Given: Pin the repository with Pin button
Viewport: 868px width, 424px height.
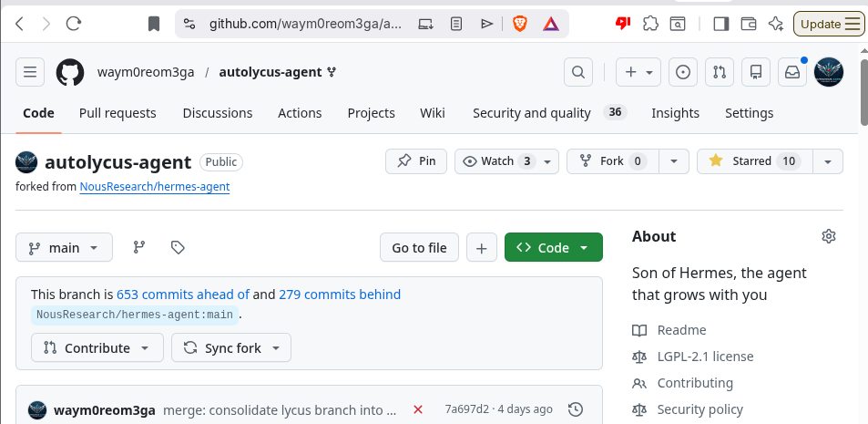Looking at the screenshot, I should [x=416, y=161].
